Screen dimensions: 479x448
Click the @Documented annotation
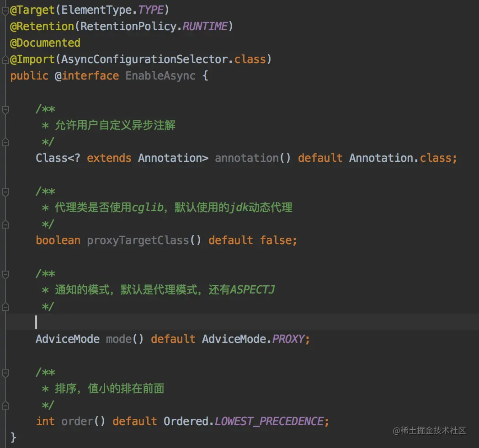tap(45, 43)
